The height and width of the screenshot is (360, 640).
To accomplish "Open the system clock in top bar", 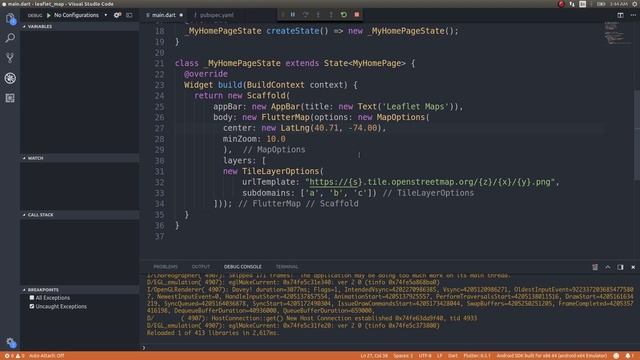I will (619, 4).
